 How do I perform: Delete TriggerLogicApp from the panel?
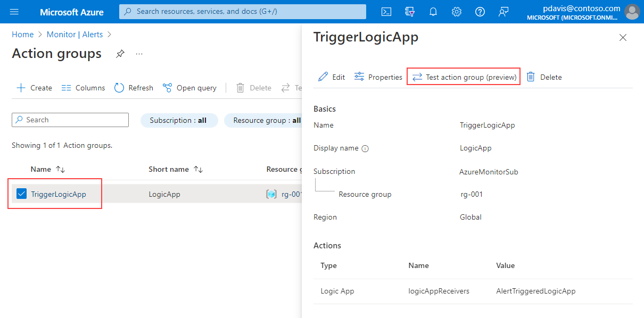(544, 77)
